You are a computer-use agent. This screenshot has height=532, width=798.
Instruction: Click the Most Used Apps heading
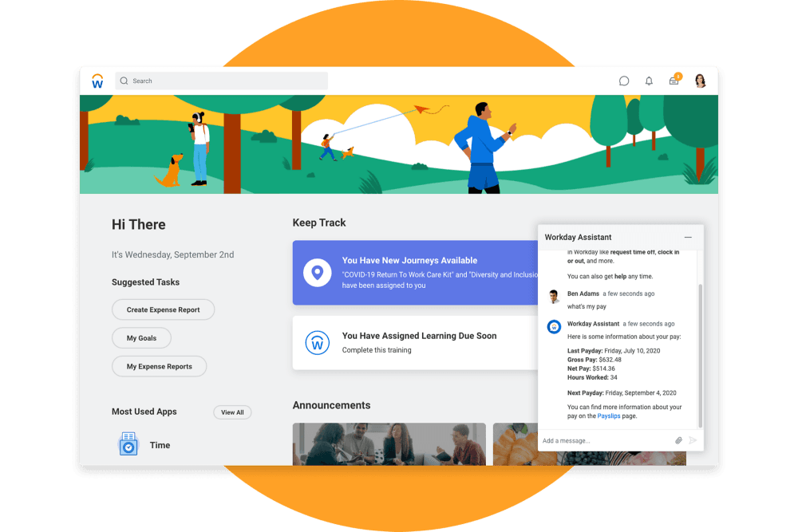tap(144, 412)
